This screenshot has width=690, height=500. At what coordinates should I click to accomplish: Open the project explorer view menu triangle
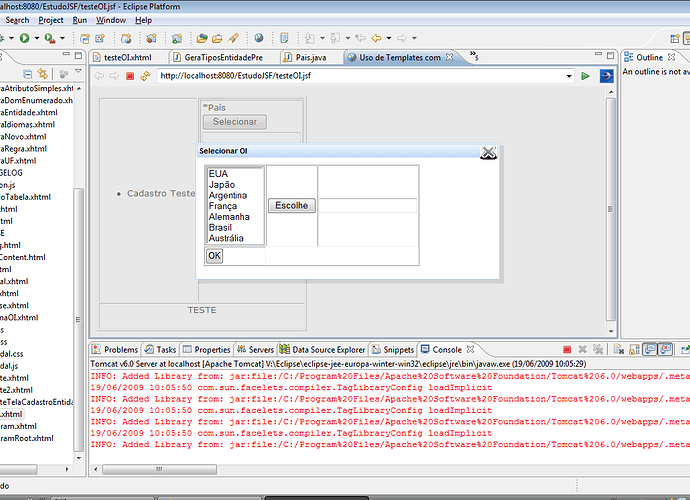coord(78,71)
